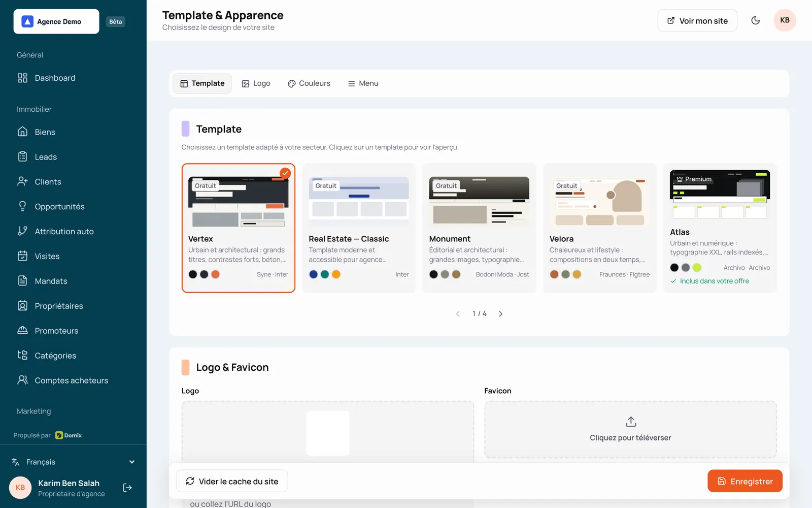This screenshot has width=812, height=508.
Task: Click the Cliquez pour téléverser favicon area
Action: point(630,430)
